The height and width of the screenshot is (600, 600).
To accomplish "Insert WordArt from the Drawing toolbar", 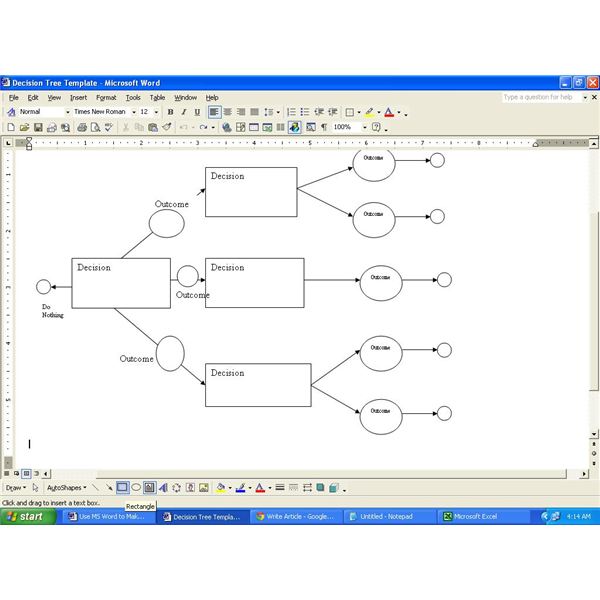I will pos(163,488).
